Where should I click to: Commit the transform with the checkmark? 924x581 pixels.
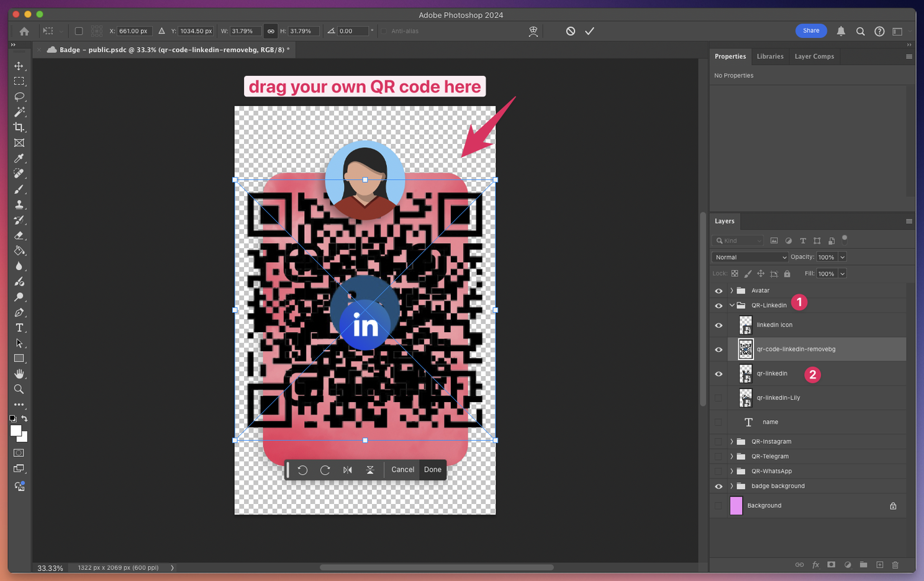[589, 31]
